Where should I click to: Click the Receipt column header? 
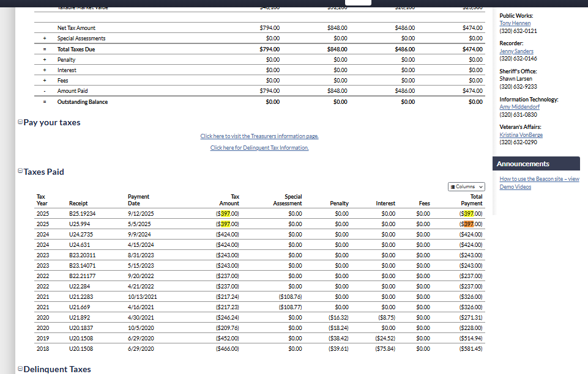[78, 204]
